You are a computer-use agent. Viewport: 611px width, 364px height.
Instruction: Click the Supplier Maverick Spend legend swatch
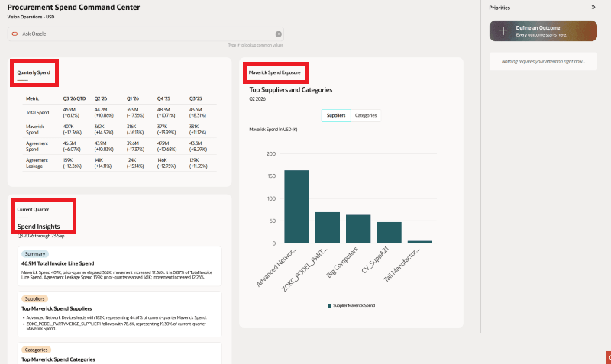click(x=329, y=305)
